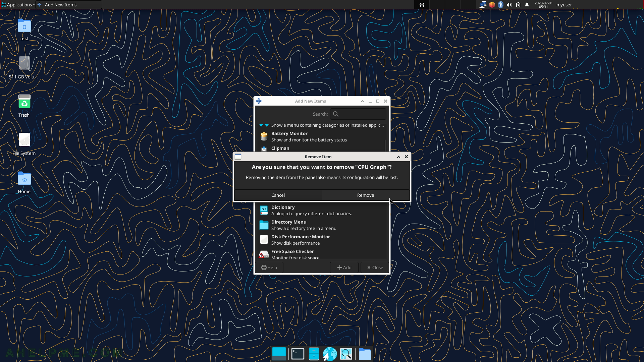This screenshot has height=362, width=644.
Task: Roll up the Add New Items window
Action: 362,101
